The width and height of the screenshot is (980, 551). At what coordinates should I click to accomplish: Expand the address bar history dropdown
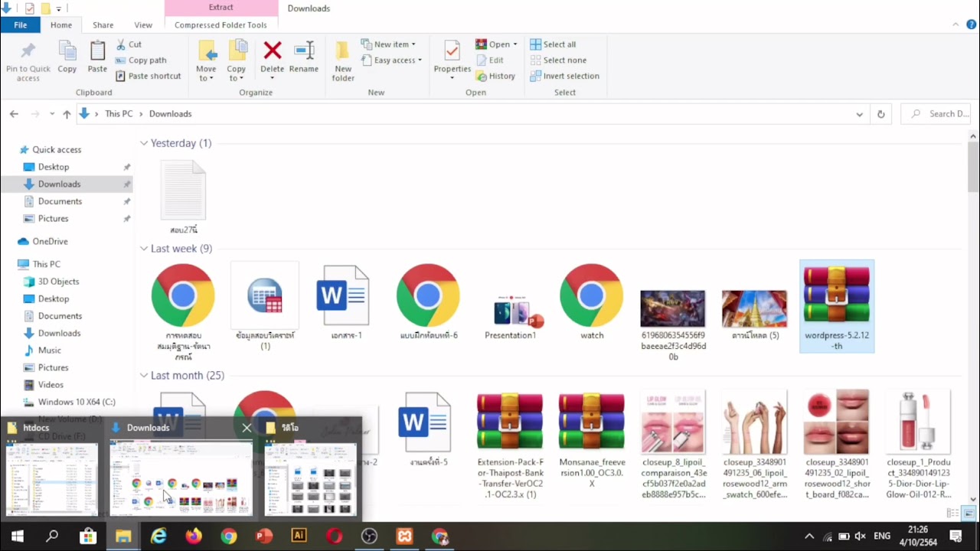coord(859,114)
